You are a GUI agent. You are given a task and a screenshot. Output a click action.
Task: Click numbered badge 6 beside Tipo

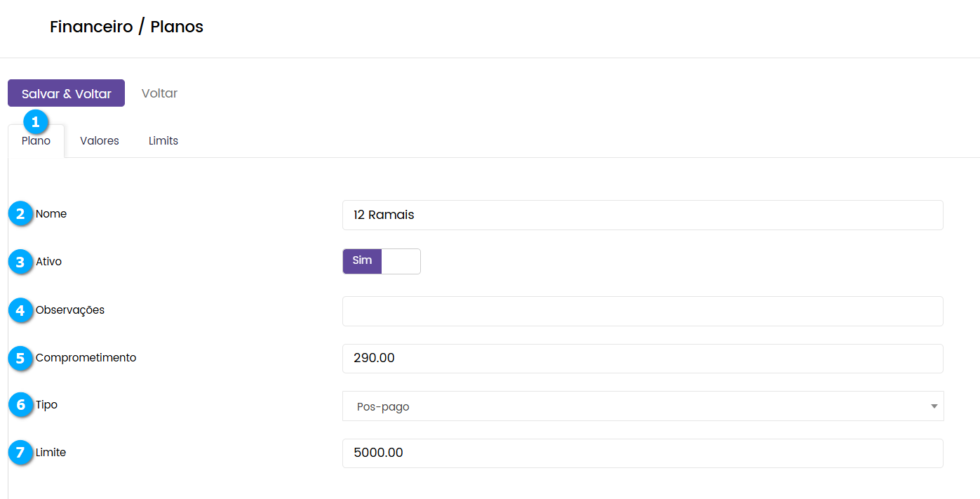tap(21, 405)
